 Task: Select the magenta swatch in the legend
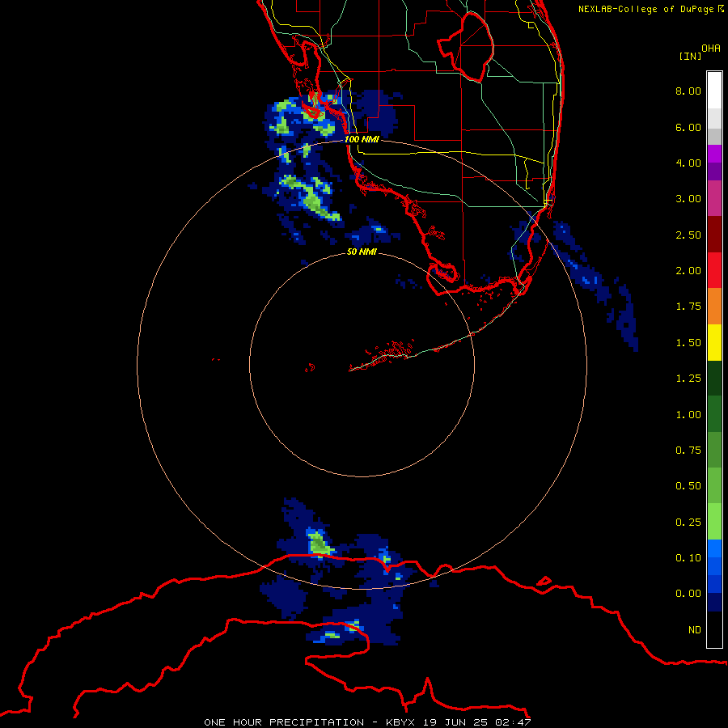click(x=714, y=154)
